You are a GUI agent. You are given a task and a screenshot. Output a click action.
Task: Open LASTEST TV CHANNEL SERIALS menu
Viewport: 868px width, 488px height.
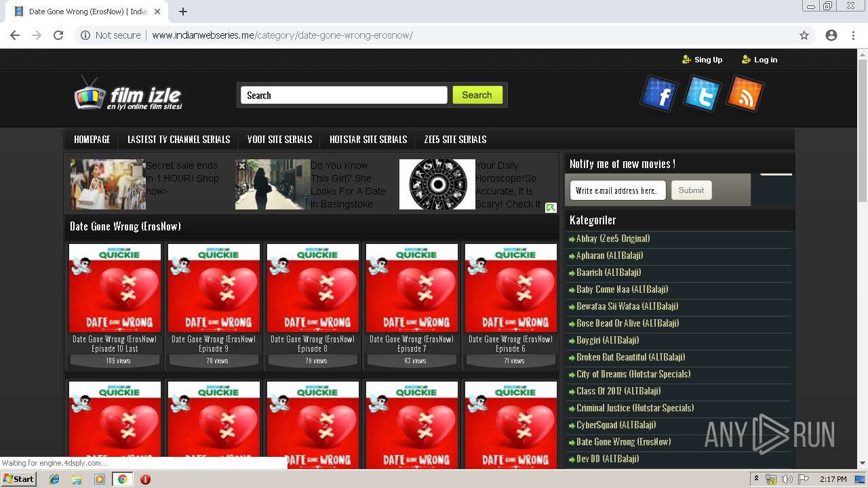(x=179, y=139)
